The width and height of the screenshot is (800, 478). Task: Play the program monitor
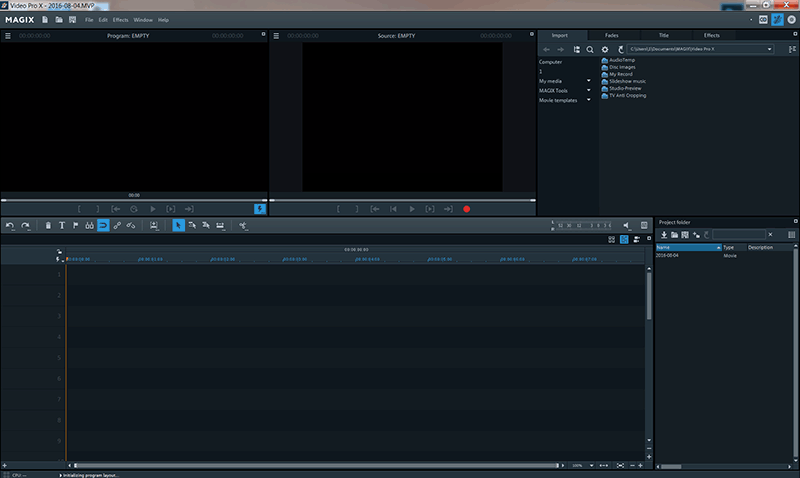pyautogui.click(x=153, y=209)
